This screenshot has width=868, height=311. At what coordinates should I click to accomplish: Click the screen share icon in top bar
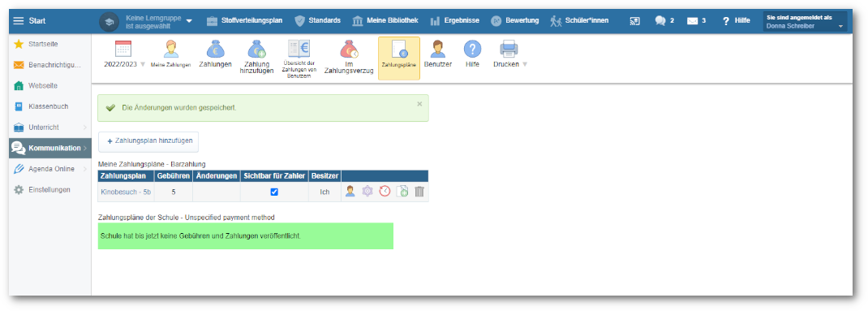634,20
